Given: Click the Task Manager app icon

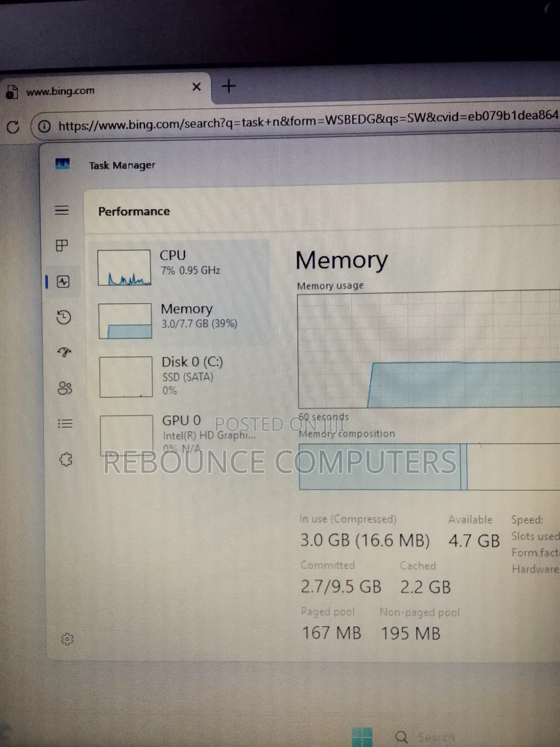Looking at the screenshot, I should pos(63,164).
